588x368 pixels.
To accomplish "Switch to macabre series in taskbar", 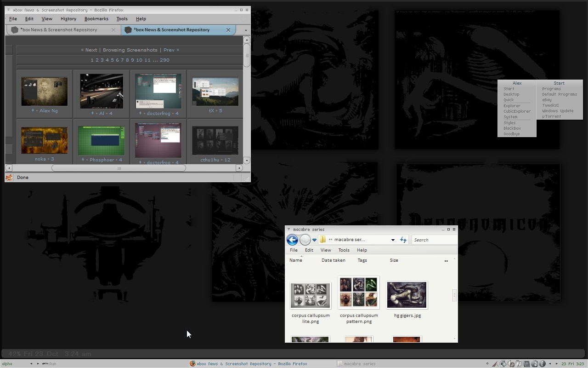I will pyautogui.click(x=356, y=363).
